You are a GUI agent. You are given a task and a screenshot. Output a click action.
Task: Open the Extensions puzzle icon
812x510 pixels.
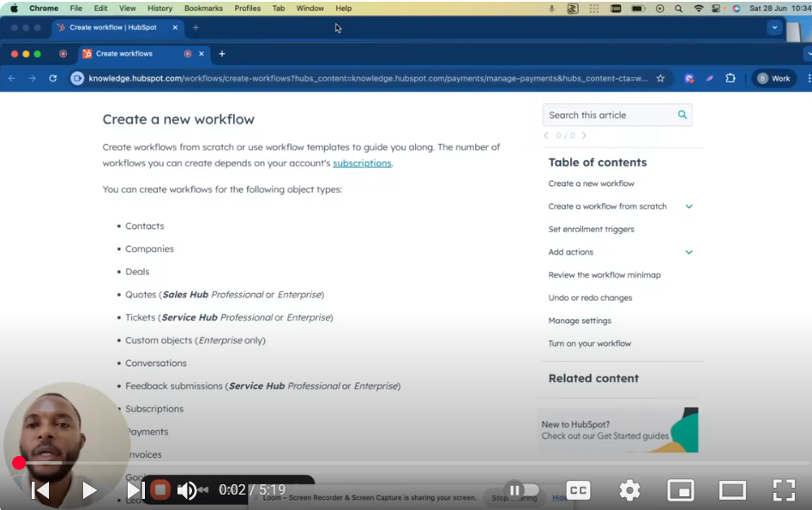pos(731,78)
